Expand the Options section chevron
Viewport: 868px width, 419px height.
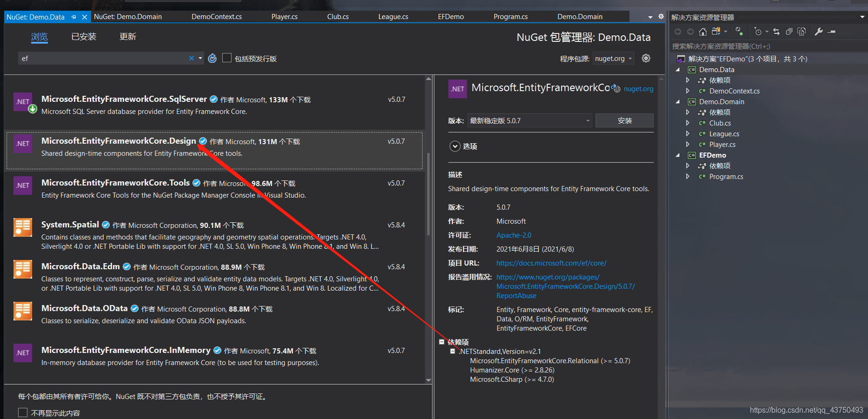tap(455, 146)
